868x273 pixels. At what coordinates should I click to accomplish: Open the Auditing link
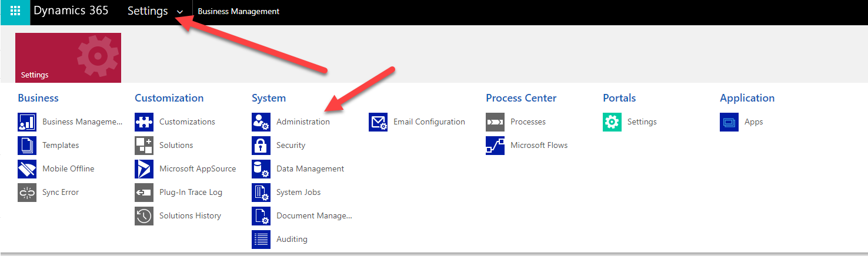(292, 240)
